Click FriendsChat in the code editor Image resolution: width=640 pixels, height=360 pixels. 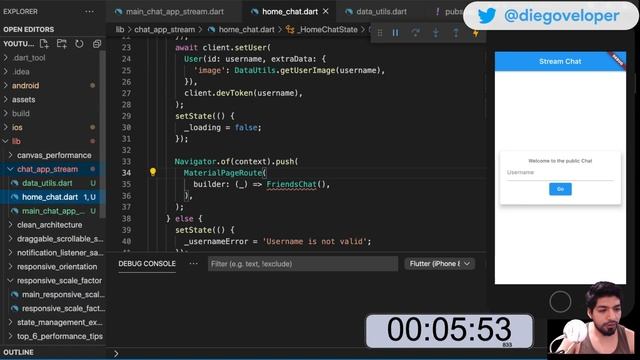[x=291, y=184]
